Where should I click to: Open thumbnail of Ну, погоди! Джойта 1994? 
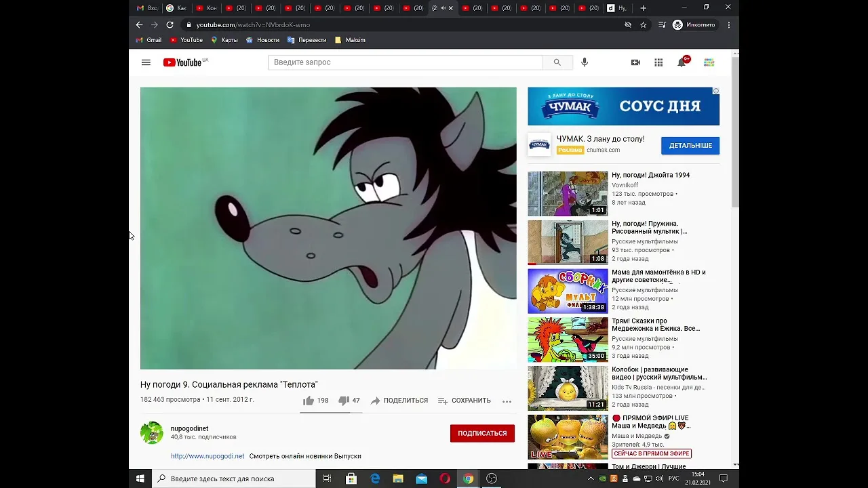pos(568,194)
